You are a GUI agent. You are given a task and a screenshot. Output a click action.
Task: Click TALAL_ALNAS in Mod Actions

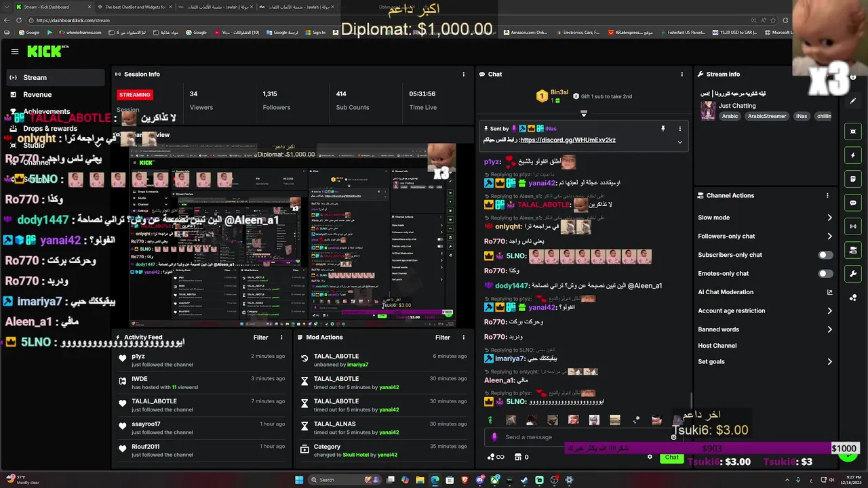click(x=334, y=424)
